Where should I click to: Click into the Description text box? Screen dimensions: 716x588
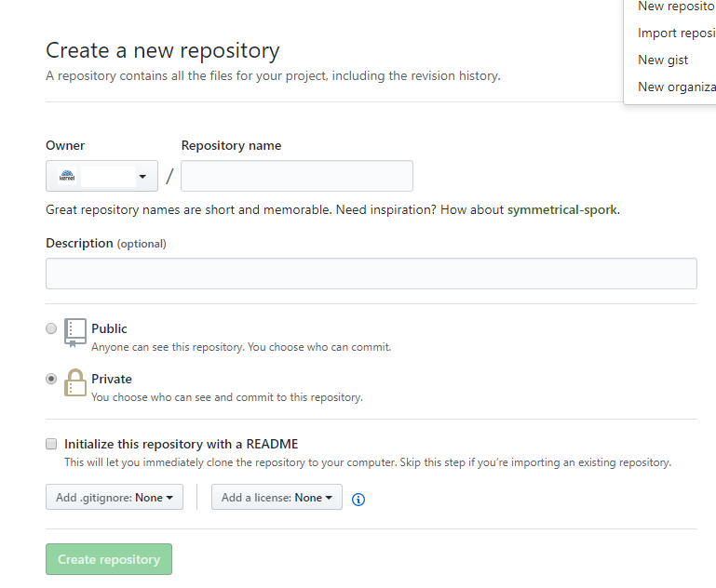tap(371, 274)
